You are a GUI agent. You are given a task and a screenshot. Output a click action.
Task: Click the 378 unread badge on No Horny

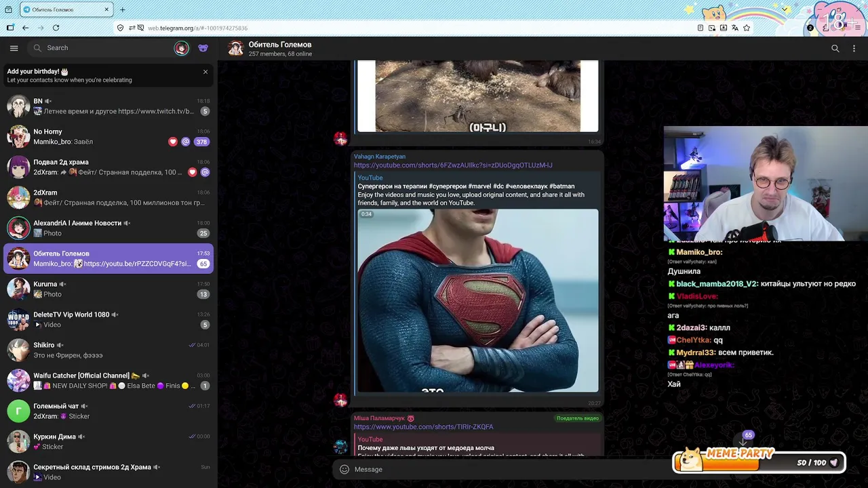(201, 142)
